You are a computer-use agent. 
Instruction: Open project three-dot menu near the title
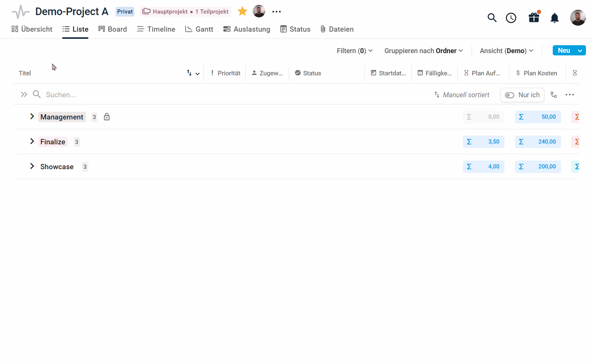click(x=277, y=12)
